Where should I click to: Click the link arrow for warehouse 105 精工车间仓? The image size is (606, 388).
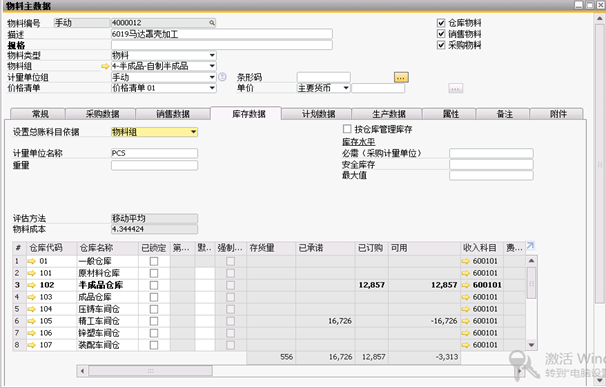tap(32, 321)
